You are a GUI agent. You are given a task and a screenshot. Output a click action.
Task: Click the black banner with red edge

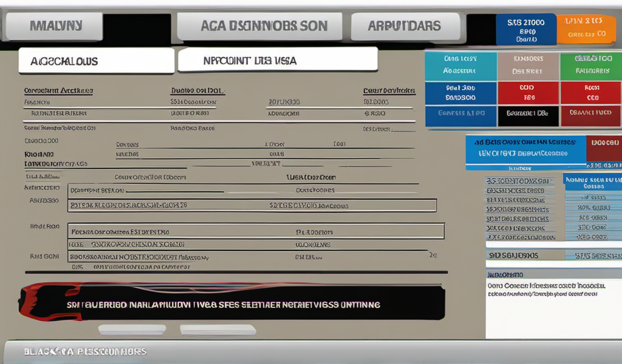coord(234,303)
